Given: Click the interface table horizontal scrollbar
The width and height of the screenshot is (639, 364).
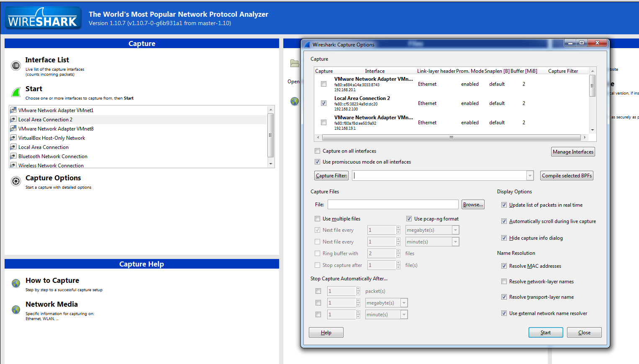Looking at the screenshot, I should click(x=451, y=137).
